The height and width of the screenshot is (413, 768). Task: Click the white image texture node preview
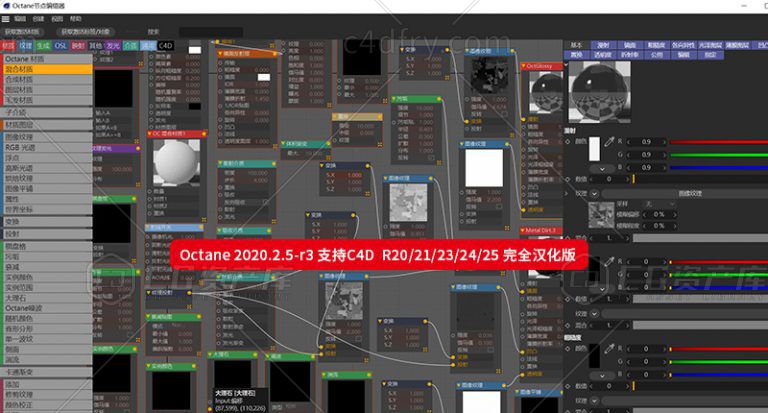(484, 168)
